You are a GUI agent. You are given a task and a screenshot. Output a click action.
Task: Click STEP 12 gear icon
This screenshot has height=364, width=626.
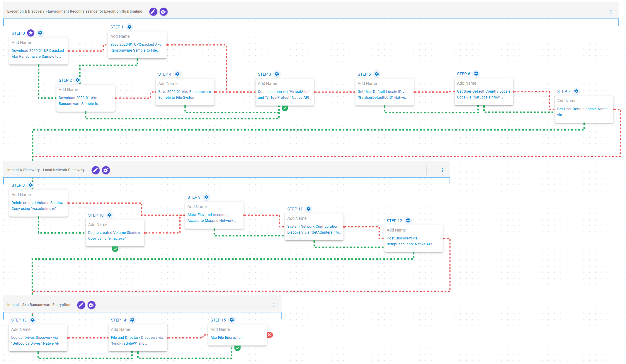408,221
